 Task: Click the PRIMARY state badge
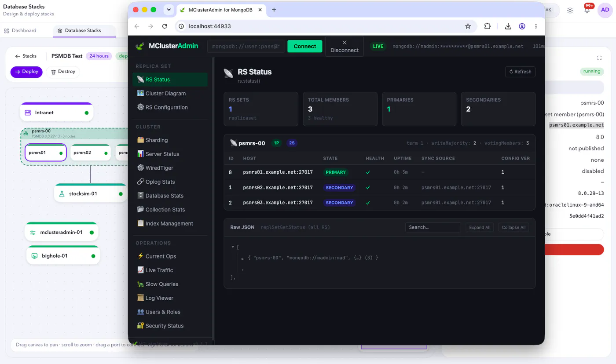(x=336, y=172)
